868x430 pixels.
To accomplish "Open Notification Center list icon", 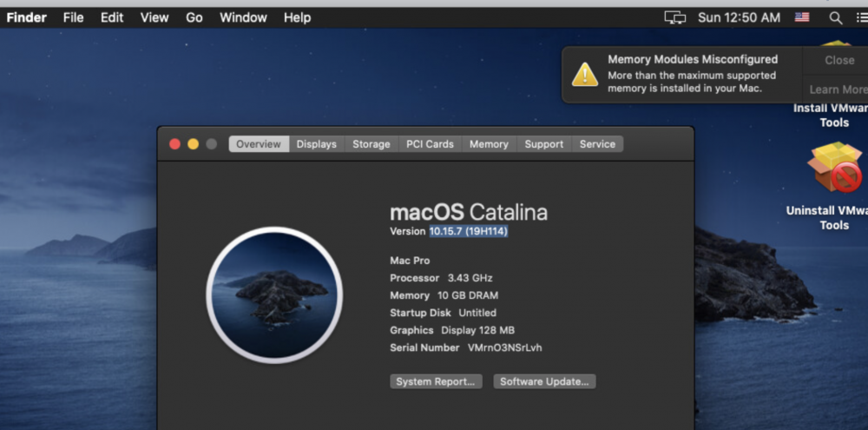I will pos(863,18).
